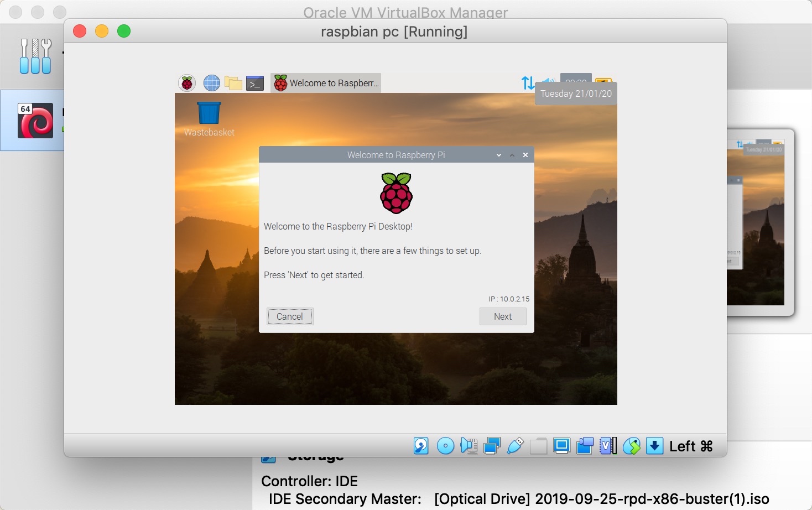Cancel the Raspberry Pi setup wizard
The image size is (812, 510).
pyautogui.click(x=290, y=316)
